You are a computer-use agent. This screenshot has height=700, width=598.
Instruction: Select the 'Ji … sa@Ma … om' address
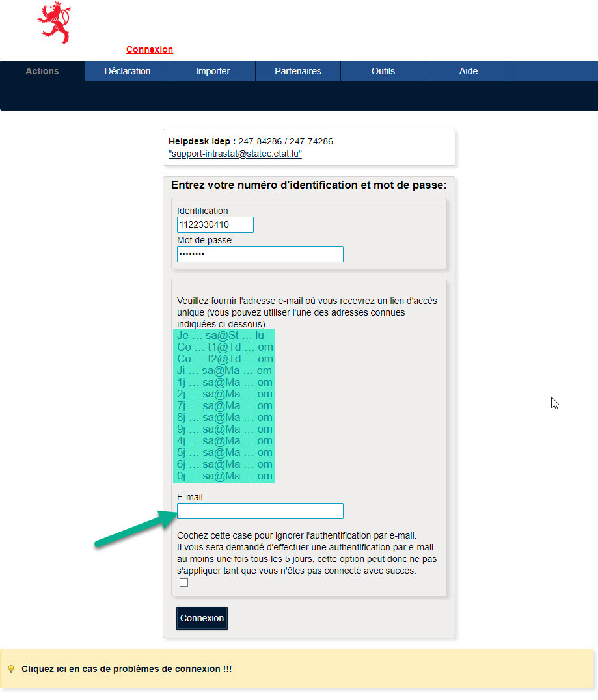click(224, 371)
